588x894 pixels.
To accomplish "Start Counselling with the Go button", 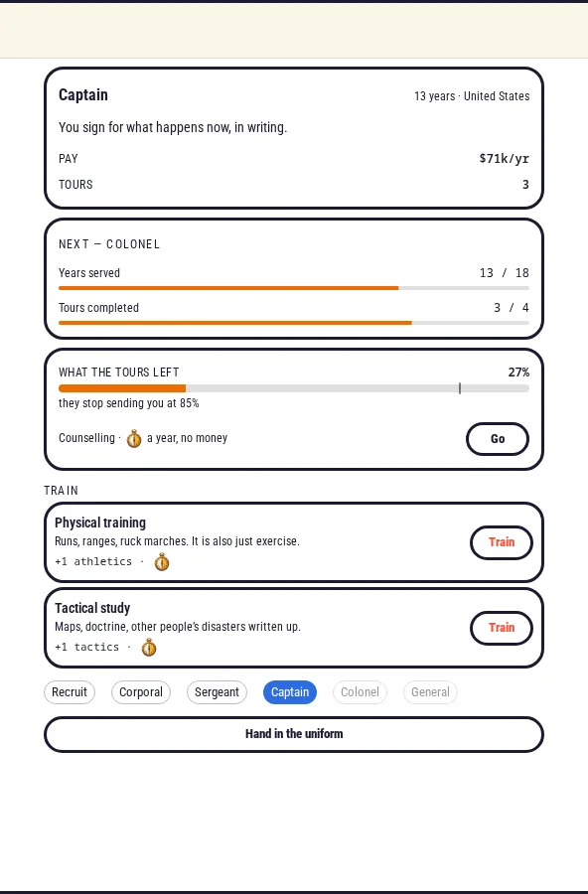I will point(498,439).
